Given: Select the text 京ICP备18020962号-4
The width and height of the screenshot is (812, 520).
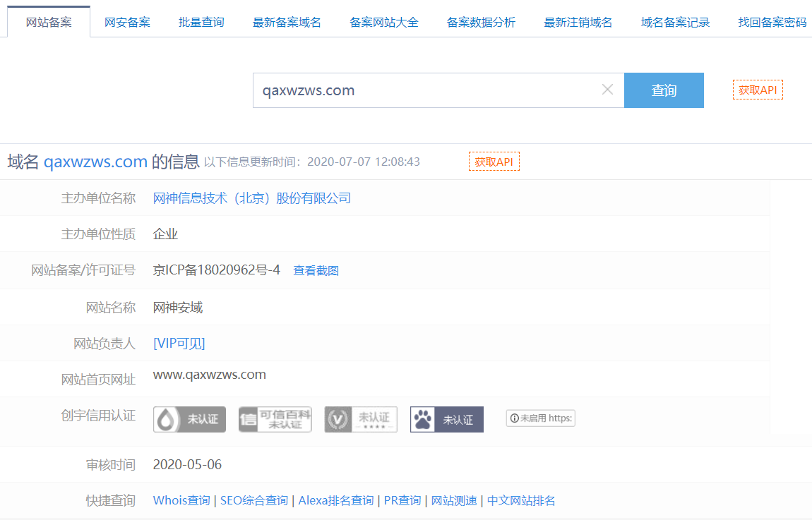Looking at the screenshot, I should tap(217, 270).
